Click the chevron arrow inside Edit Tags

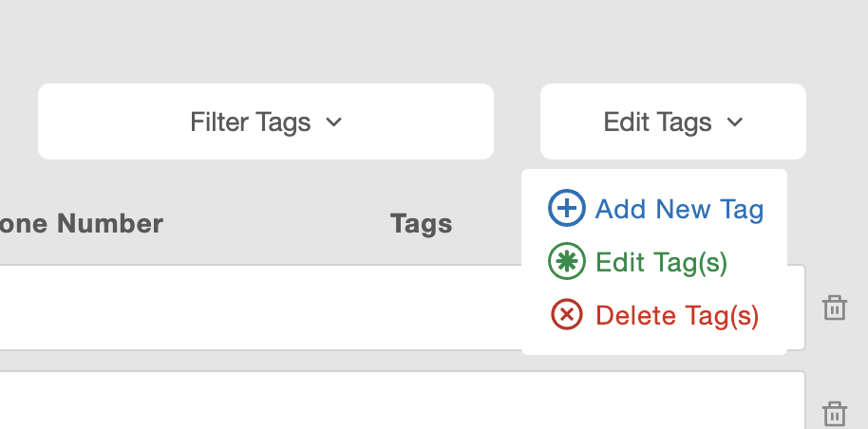734,122
